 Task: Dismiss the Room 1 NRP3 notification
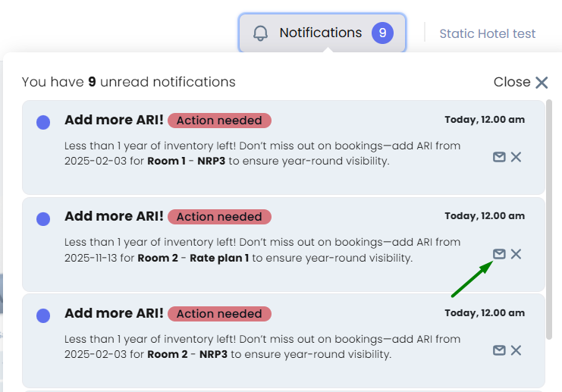coord(516,157)
